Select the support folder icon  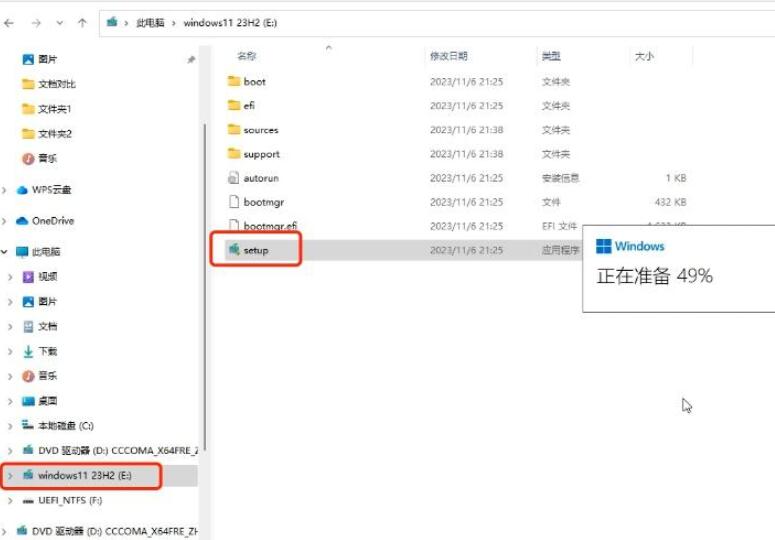tap(234, 154)
